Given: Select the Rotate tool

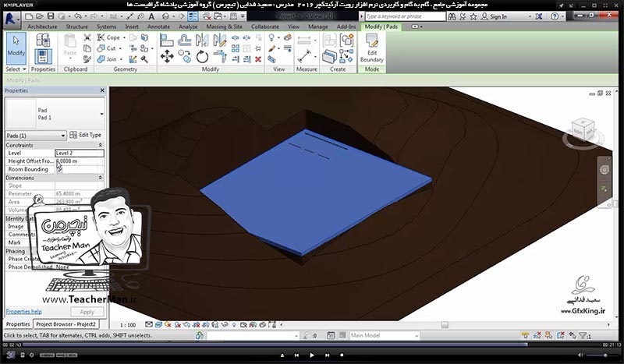Looking at the screenshot, I should [202, 56].
